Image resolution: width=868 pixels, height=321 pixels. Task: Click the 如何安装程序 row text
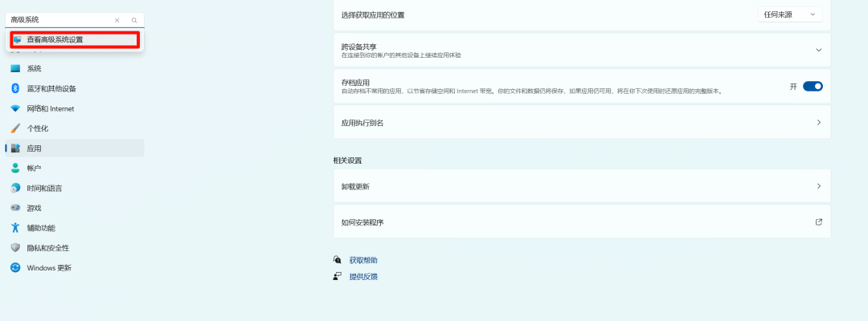362,222
